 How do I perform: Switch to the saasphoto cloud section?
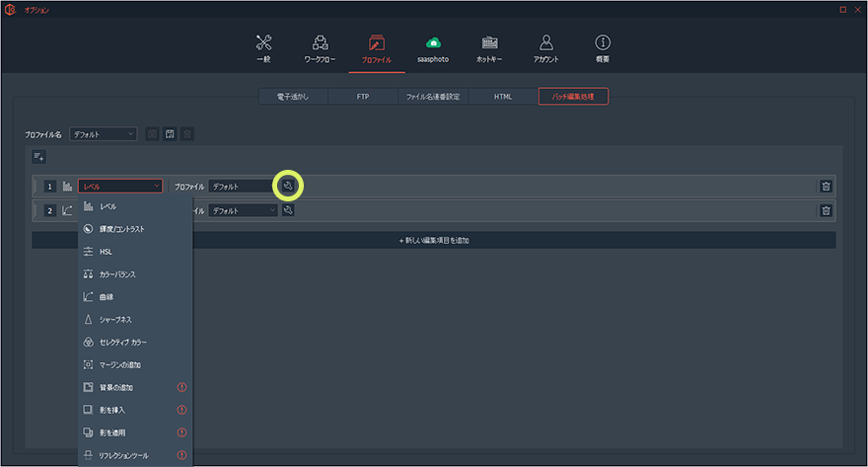pos(432,48)
